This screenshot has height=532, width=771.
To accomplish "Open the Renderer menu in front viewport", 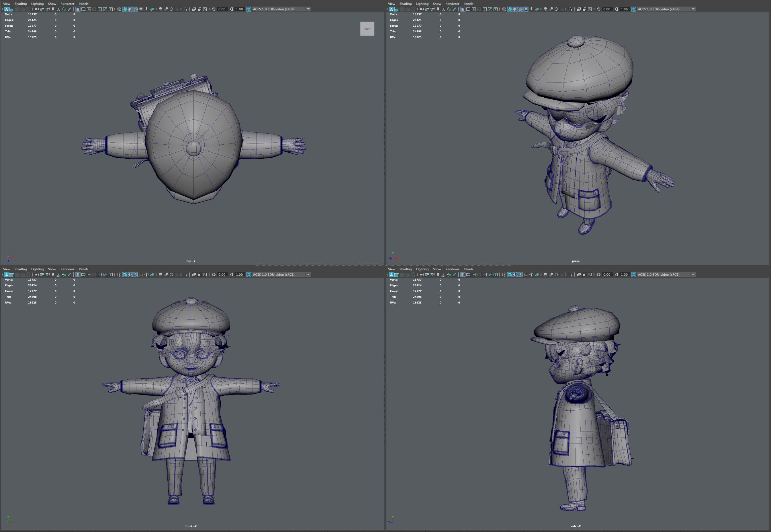I will click(x=67, y=269).
